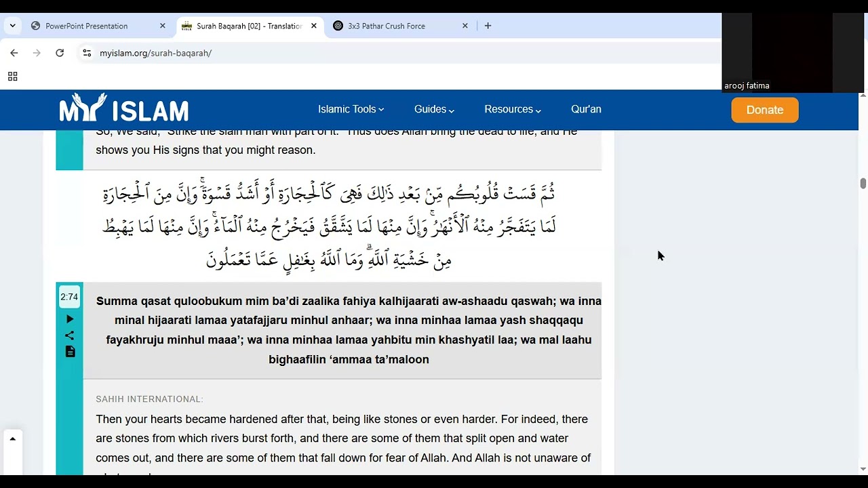The width and height of the screenshot is (868, 488).
Task: Click the text 'shows you His signs that you might reason.'
Action: tap(205, 150)
